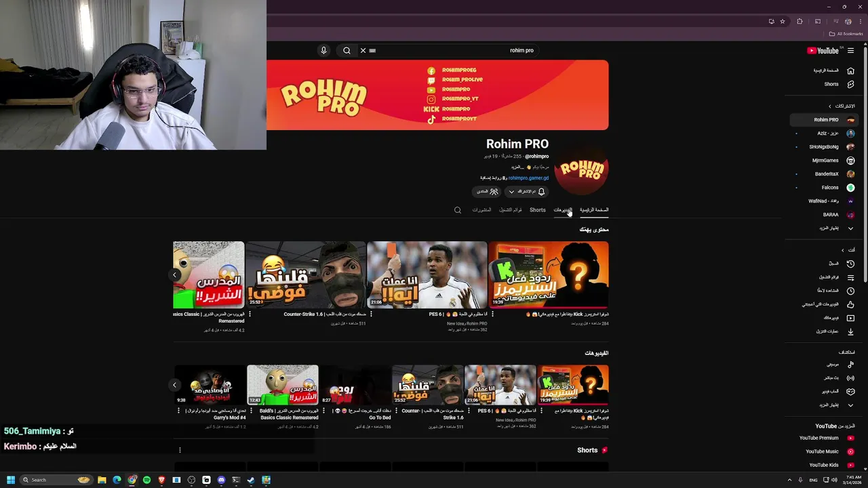Switch to the channel Videos tab
Screen dimensions: 868x488
click(x=563, y=210)
